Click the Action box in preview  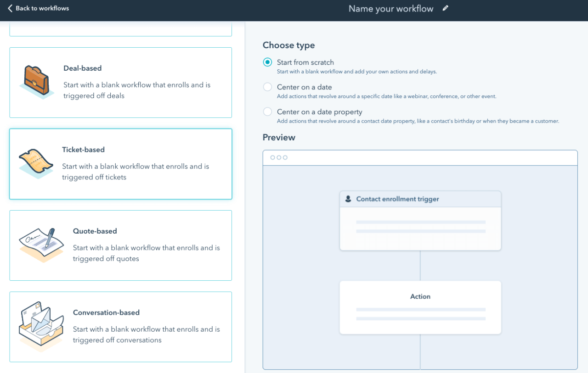(x=420, y=307)
